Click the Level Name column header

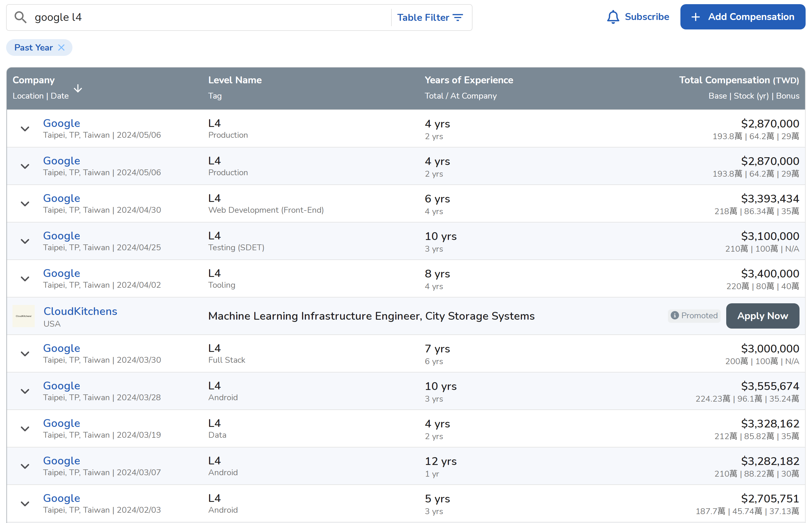(x=235, y=80)
